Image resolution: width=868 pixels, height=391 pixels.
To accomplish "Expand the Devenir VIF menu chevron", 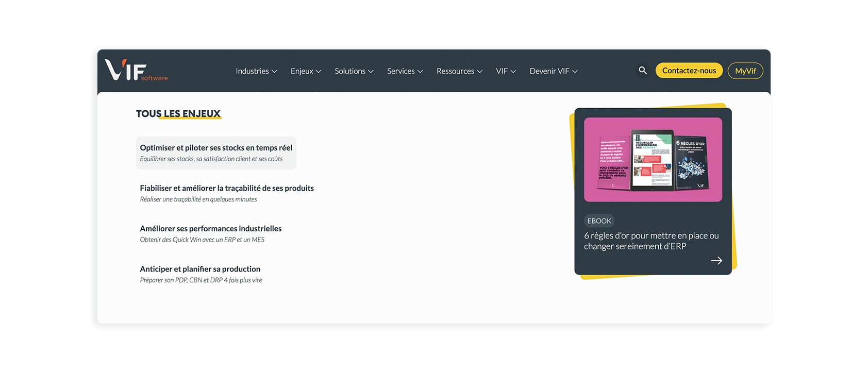I will 575,72.
